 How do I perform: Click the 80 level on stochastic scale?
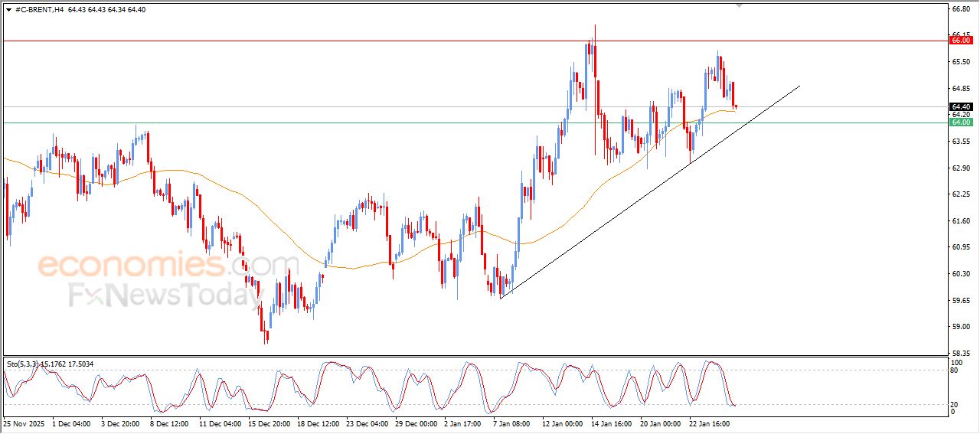pos(954,370)
